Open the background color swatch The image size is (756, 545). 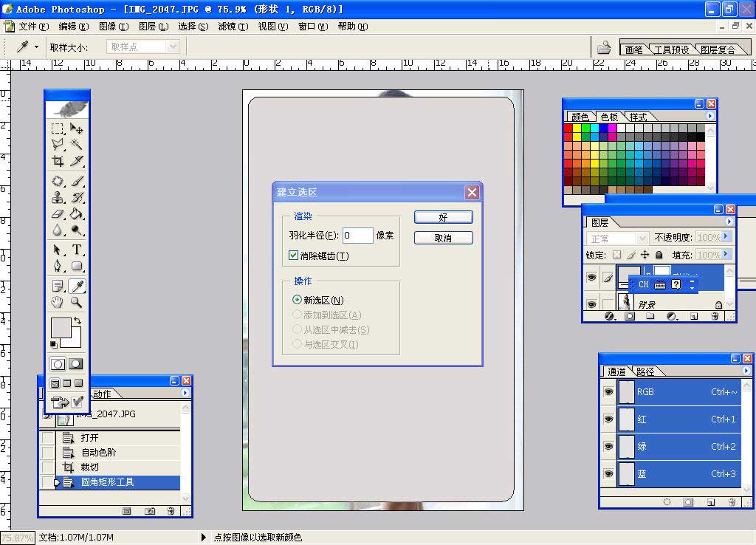76,341
